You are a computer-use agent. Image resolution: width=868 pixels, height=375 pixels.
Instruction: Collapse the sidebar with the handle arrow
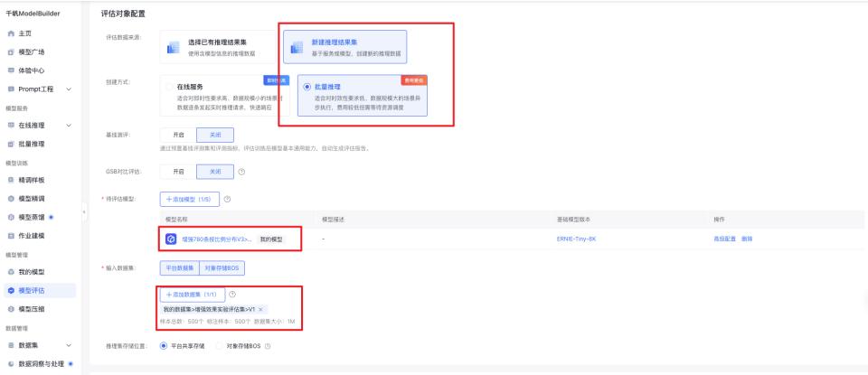click(84, 211)
